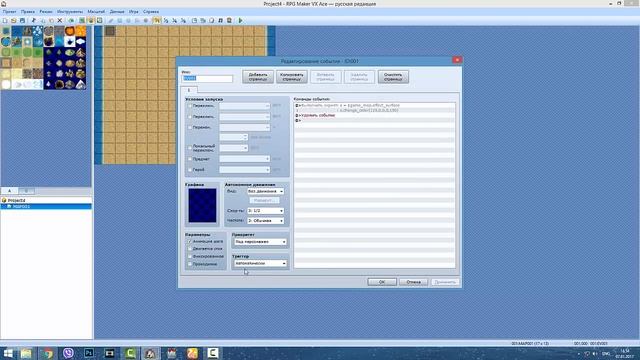The image size is (640, 360).
Task: Select event page tab 1
Action: [189, 90]
